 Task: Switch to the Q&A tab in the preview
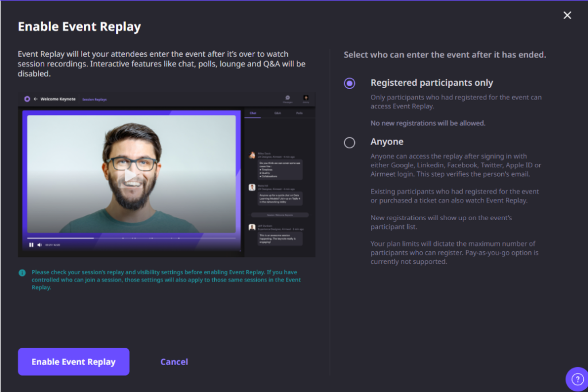tap(277, 113)
